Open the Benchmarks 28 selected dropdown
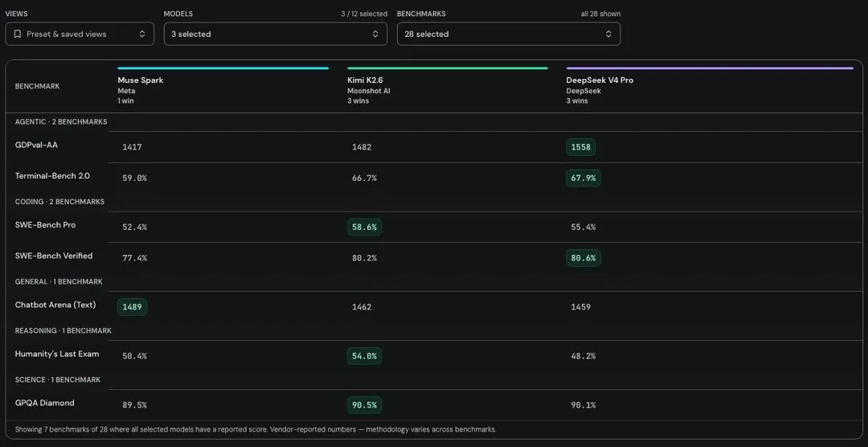Image resolution: width=868 pixels, height=447 pixels. [509, 34]
